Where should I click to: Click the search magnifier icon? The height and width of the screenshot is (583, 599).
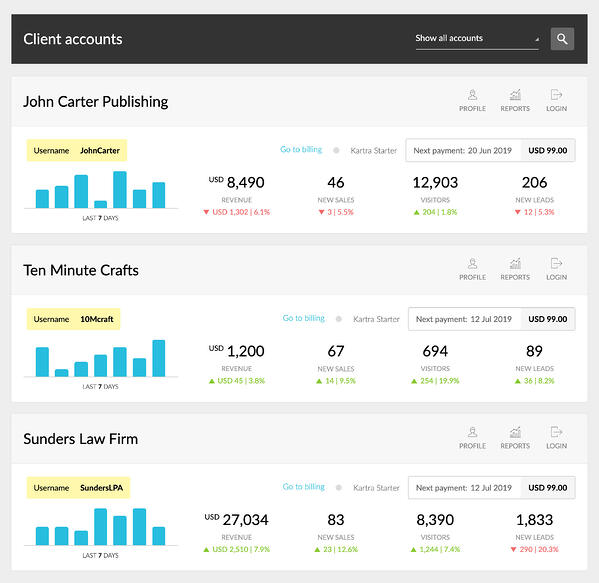pyautogui.click(x=562, y=39)
